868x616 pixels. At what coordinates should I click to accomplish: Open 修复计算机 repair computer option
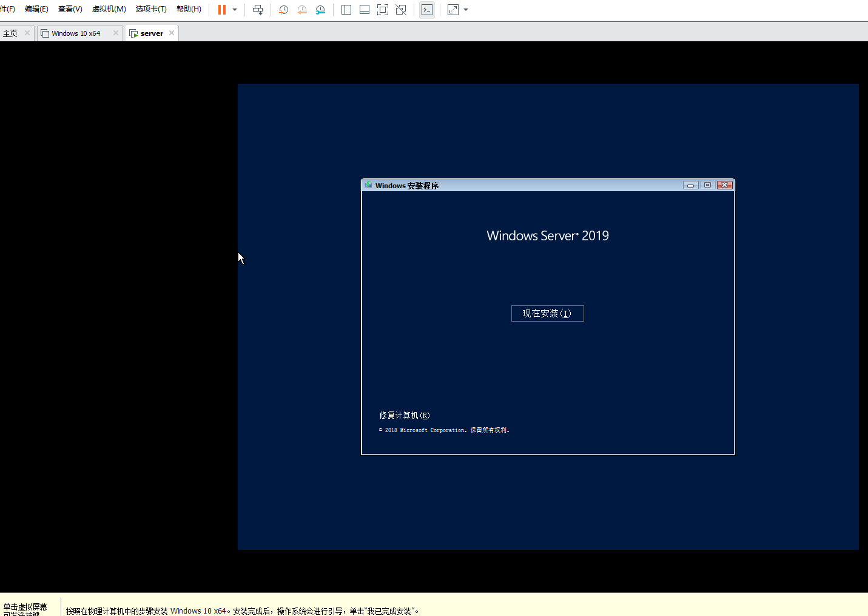tap(404, 415)
